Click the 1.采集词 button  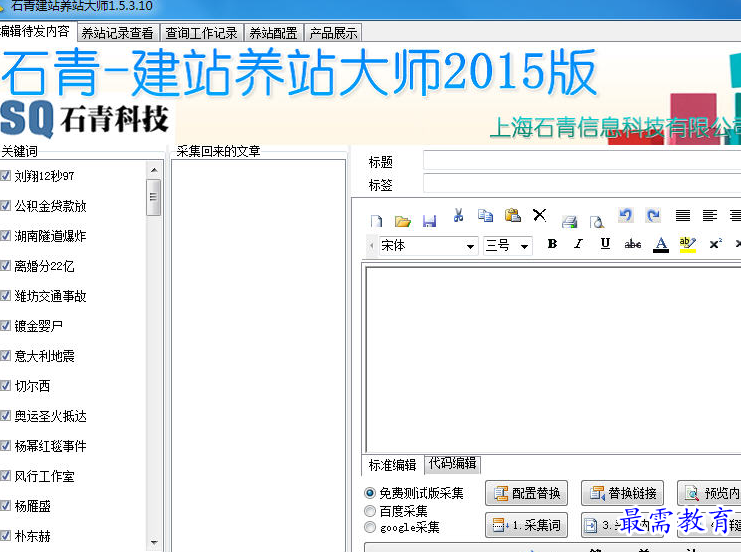tap(526, 525)
